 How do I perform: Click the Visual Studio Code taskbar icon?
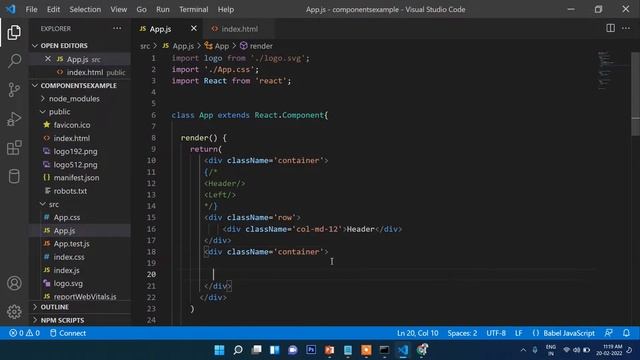(403, 350)
